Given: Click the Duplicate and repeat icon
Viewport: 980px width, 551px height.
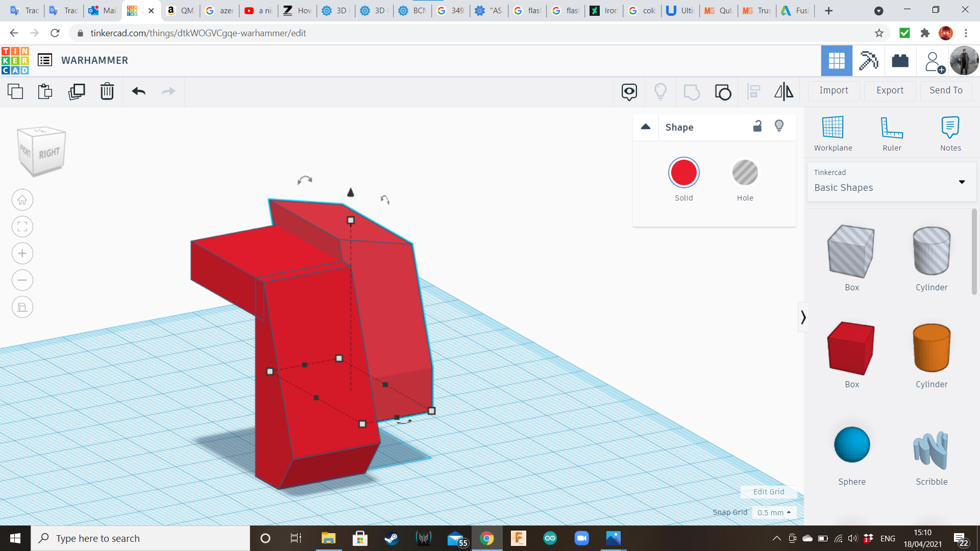Looking at the screenshot, I should (x=77, y=92).
